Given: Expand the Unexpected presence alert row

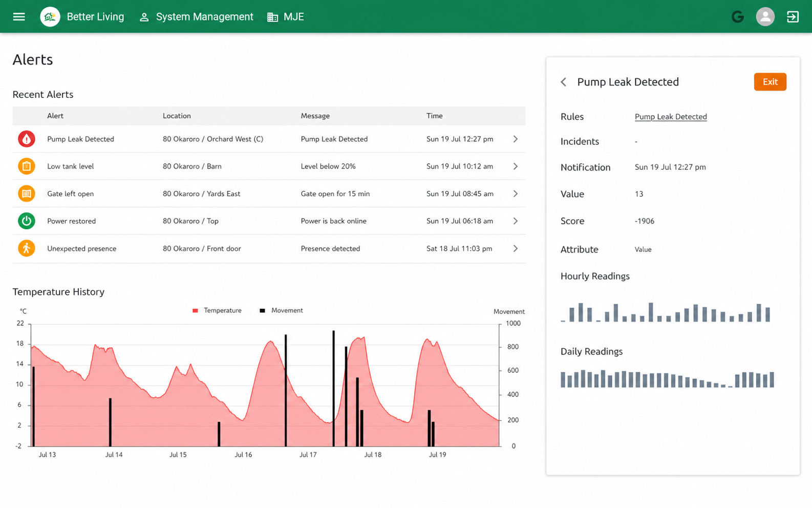Looking at the screenshot, I should [x=516, y=248].
